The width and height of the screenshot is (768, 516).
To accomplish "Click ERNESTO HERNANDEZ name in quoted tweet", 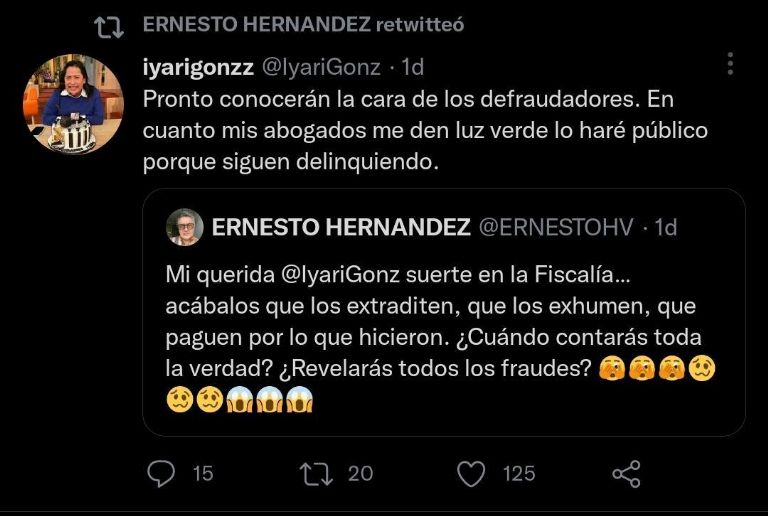I will click(x=341, y=227).
